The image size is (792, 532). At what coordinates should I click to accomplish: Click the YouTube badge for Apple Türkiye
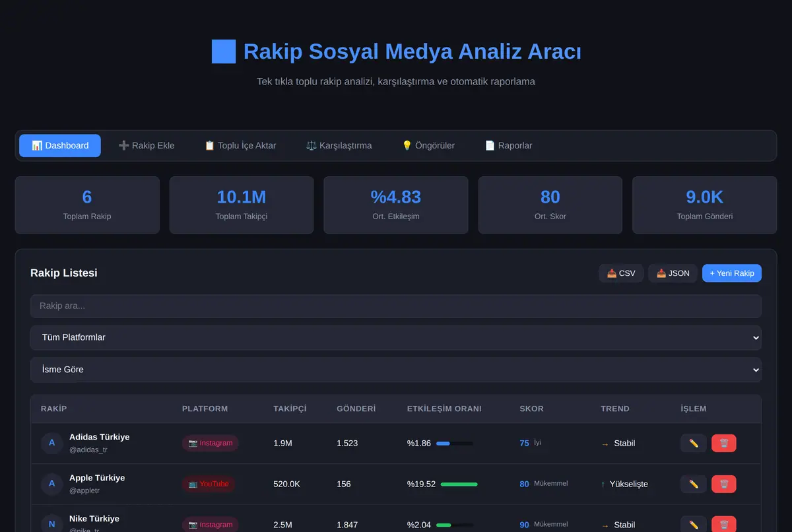[x=209, y=484]
